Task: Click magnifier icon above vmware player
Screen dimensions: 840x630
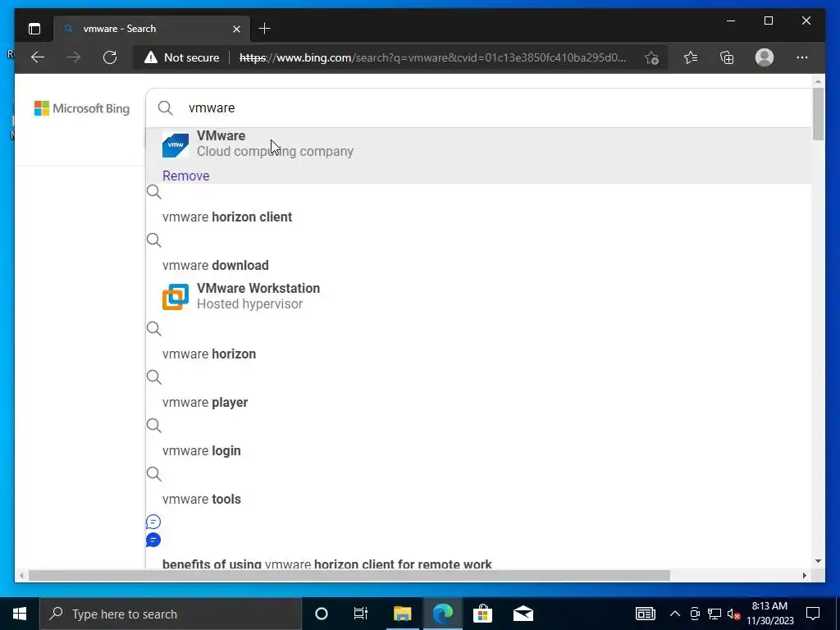Action: [x=153, y=377]
